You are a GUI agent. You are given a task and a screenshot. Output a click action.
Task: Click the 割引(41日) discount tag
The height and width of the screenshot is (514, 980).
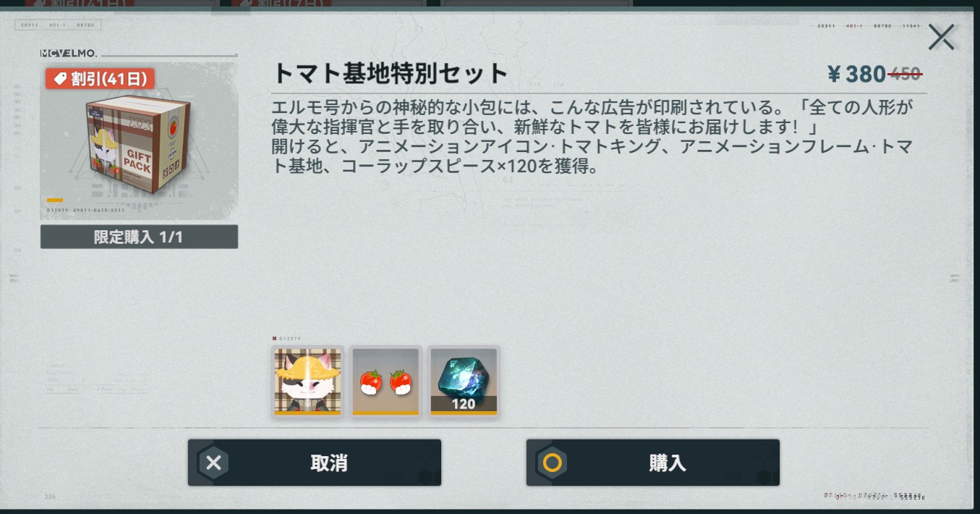click(100, 79)
